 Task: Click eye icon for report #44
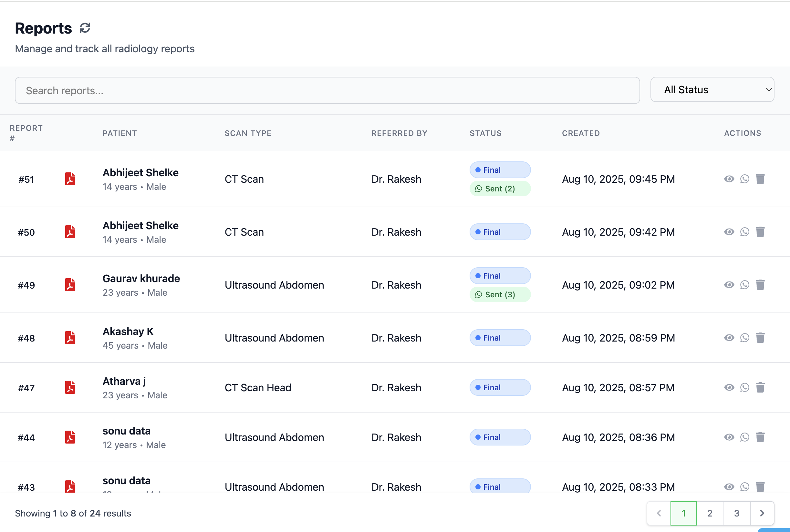[729, 437]
